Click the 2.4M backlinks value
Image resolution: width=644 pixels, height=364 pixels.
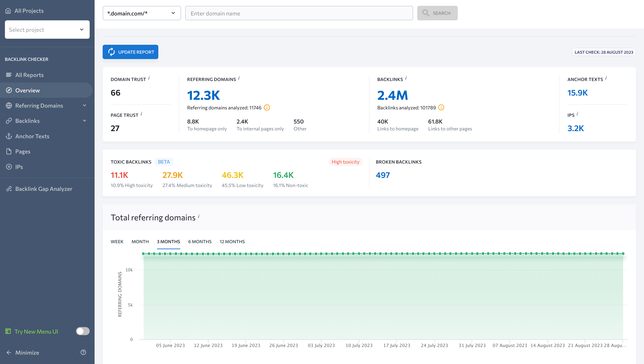392,95
